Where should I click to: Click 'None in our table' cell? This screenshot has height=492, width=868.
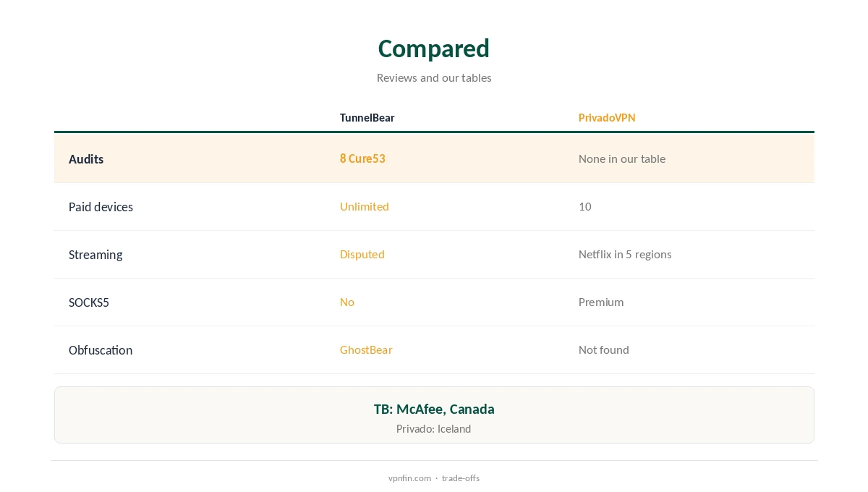point(622,158)
